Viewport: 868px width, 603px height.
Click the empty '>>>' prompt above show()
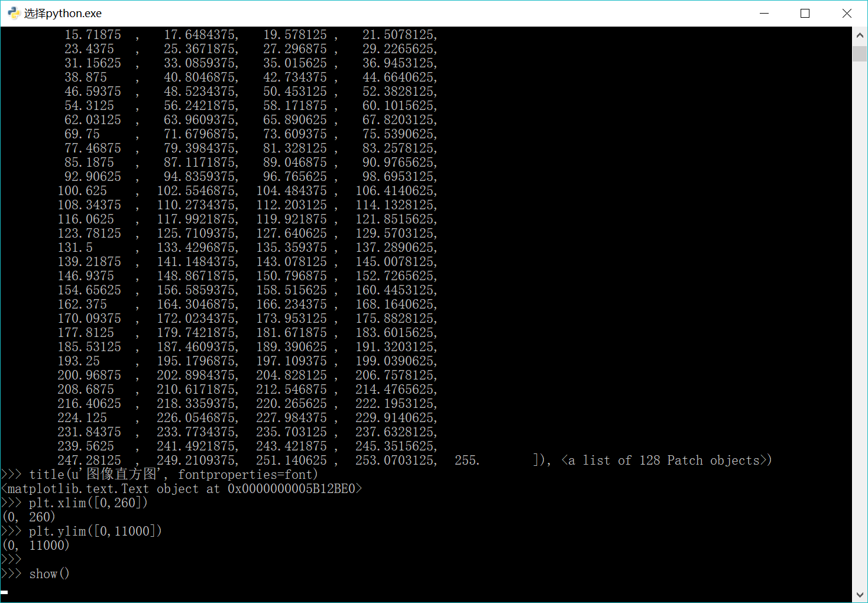click(x=11, y=559)
